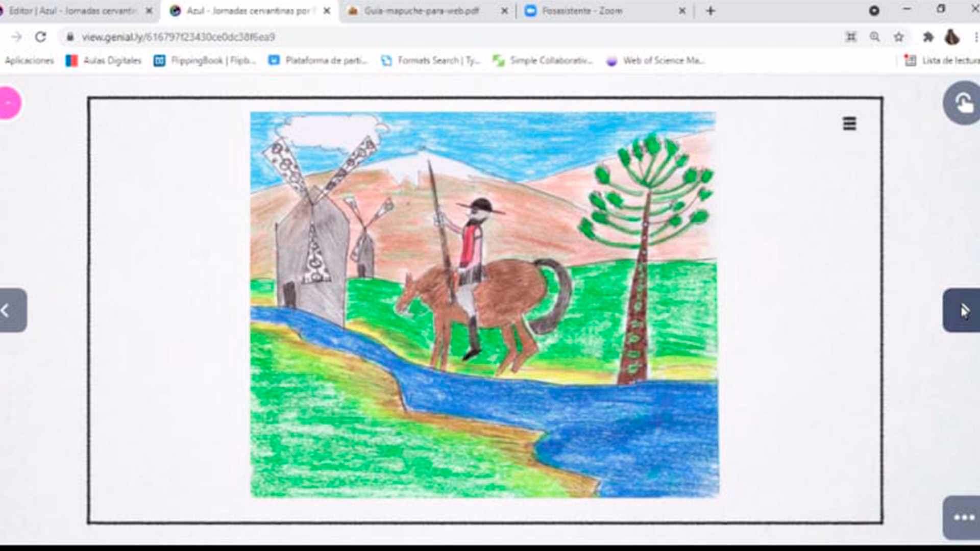
Task: Click the pink circle button at the left
Action: pyautogui.click(x=9, y=103)
